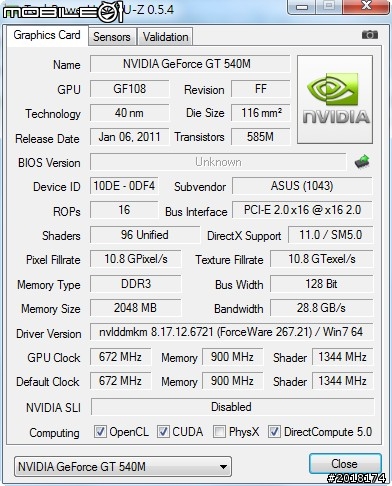Click the BIOS save chip icon
Image resolution: width=392 pixels, height=486 pixels.
[x=362, y=162]
